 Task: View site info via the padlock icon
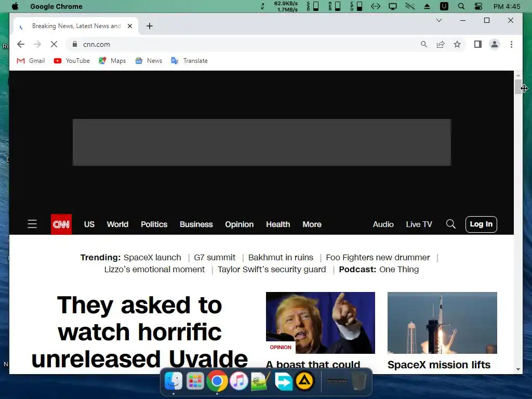click(x=75, y=44)
